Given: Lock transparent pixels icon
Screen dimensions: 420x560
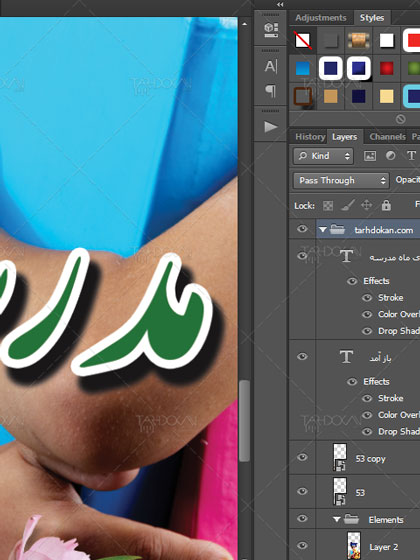Looking at the screenshot, I should coord(328,205).
